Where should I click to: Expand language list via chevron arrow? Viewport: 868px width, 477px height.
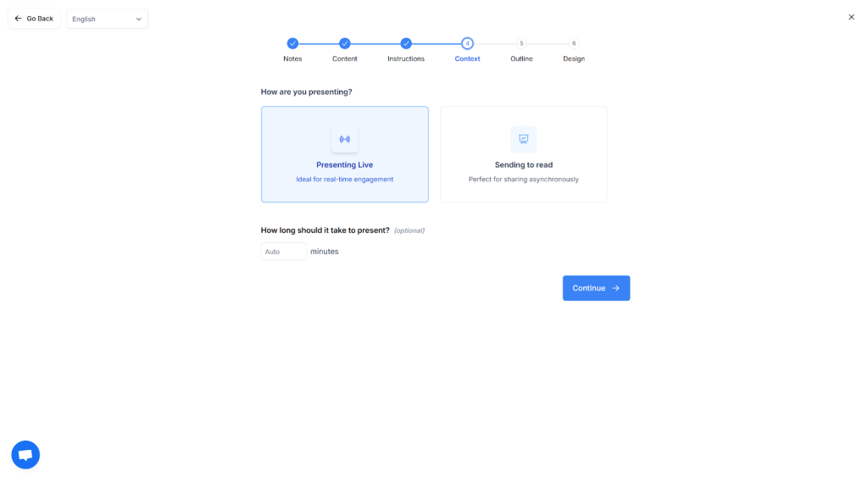tap(139, 19)
